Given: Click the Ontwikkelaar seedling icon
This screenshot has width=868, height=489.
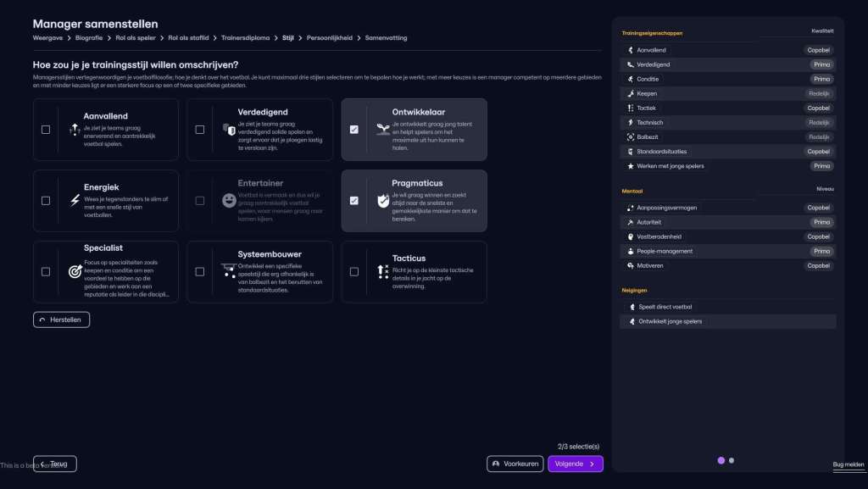Looking at the screenshot, I should (382, 130).
